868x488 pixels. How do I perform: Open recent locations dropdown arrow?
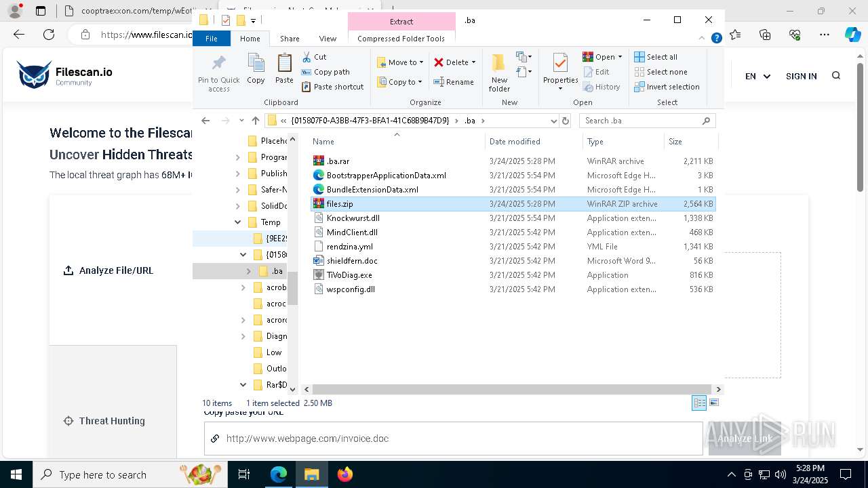pos(241,121)
